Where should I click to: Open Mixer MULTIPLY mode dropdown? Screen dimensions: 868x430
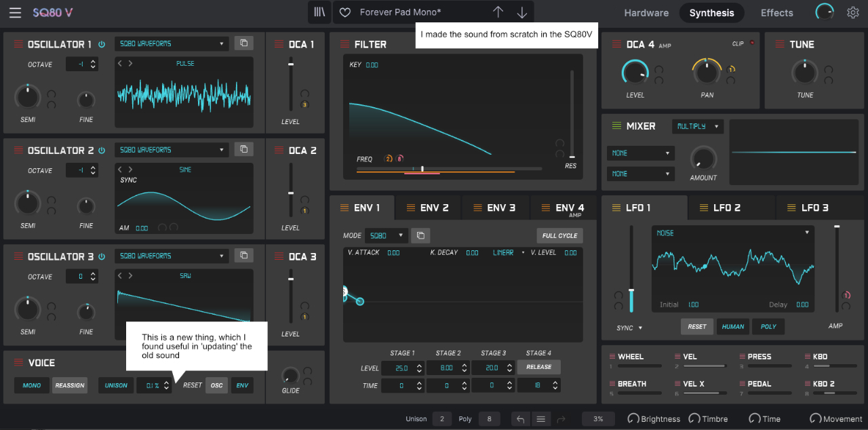tap(698, 126)
